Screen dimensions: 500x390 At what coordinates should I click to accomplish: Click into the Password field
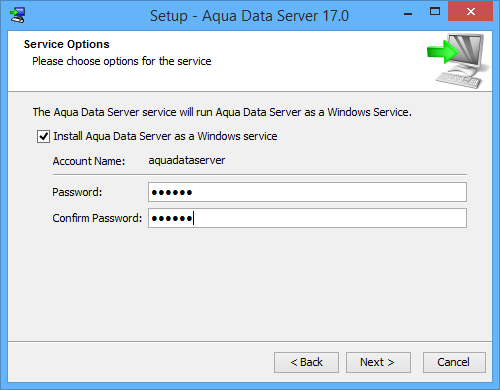point(307,192)
